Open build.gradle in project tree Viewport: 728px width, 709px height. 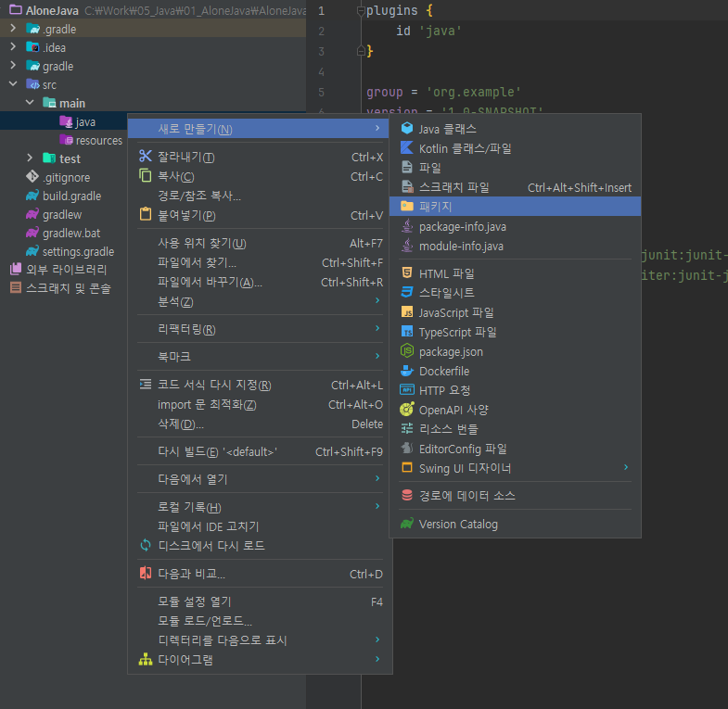click(64, 196)
